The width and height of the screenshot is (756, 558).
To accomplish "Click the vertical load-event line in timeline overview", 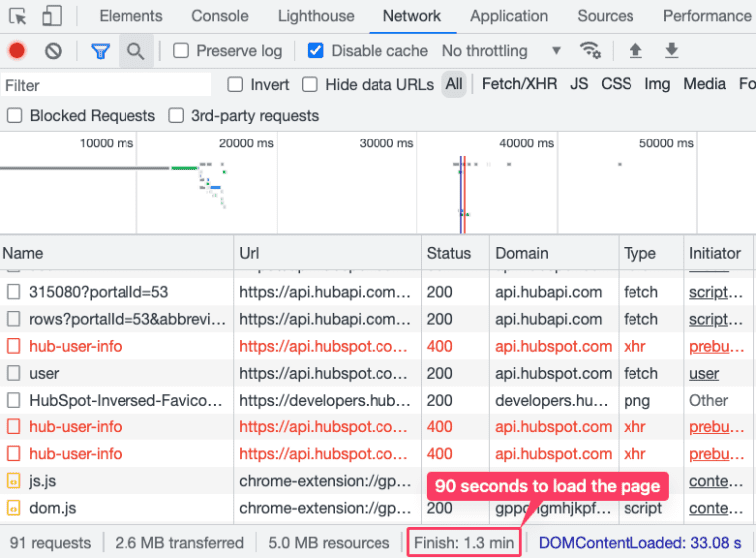I will pyautogui.click(x=465, y=195).
